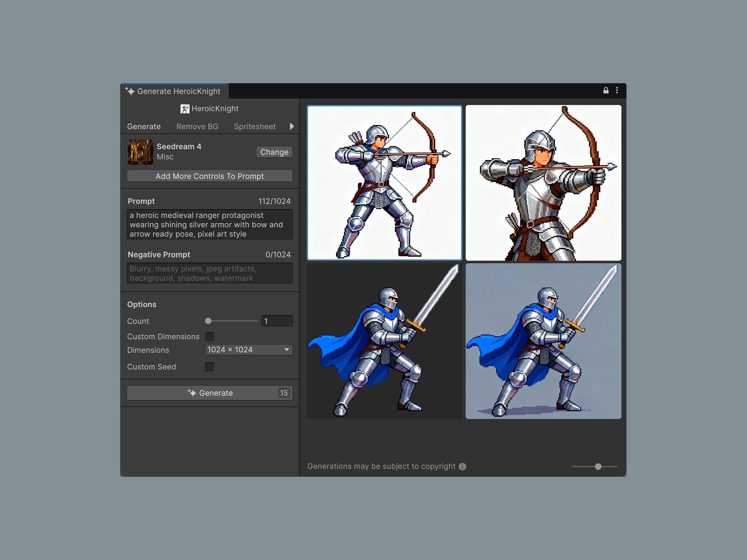Click the window lock icon

click(x=606, y=91)
